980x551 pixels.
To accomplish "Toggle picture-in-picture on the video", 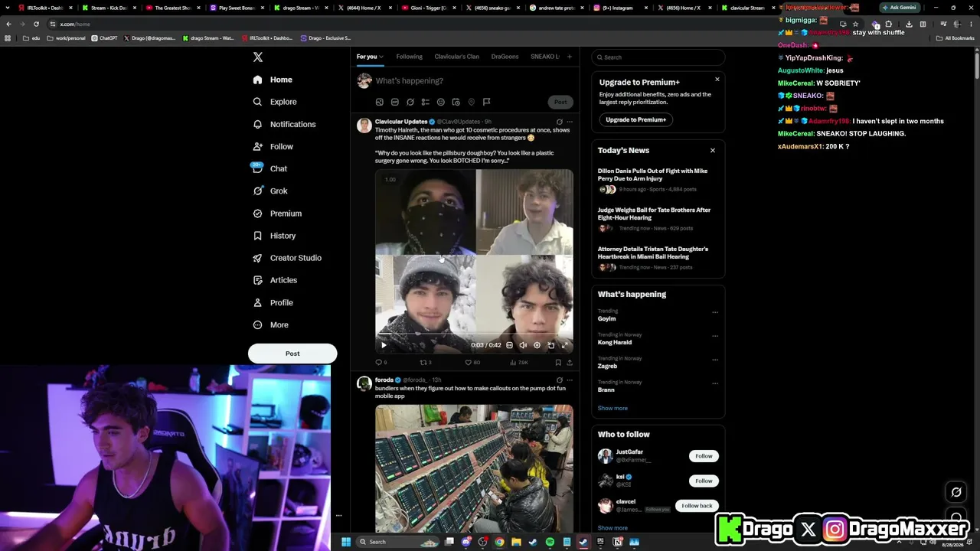I will pyautogui.click(x=550, y=345).
